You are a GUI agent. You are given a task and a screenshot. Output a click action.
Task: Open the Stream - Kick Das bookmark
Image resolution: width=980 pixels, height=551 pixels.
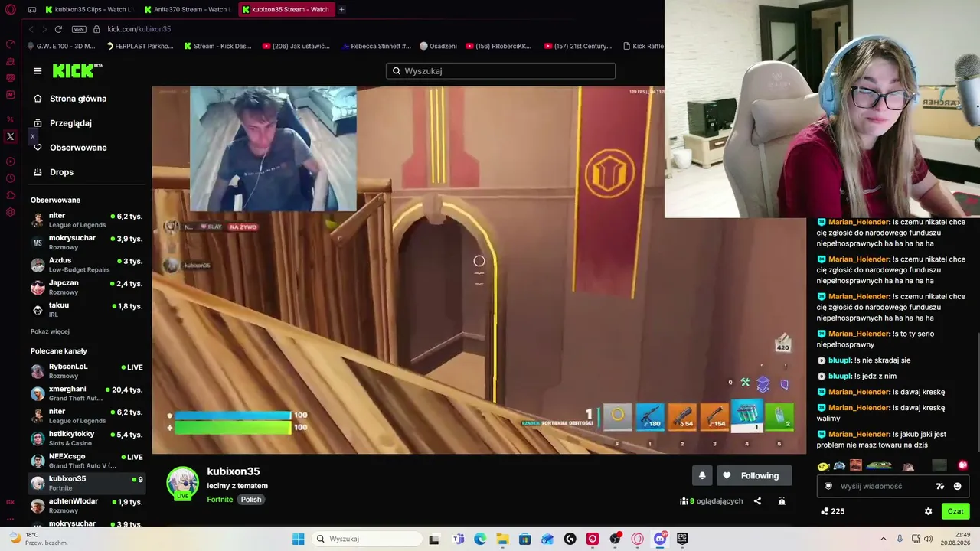(x=217, y=46)
